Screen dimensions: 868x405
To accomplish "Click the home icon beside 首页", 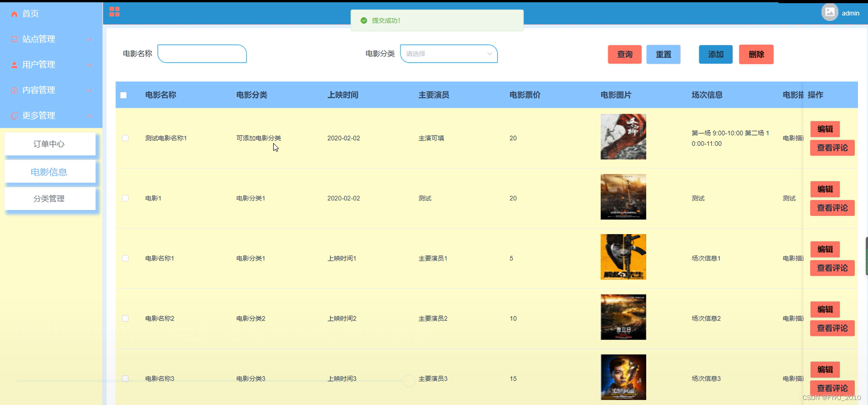I will 15,14.
